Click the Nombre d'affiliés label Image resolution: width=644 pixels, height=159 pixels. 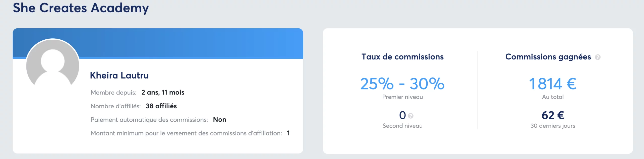click(x=115, y=106)
